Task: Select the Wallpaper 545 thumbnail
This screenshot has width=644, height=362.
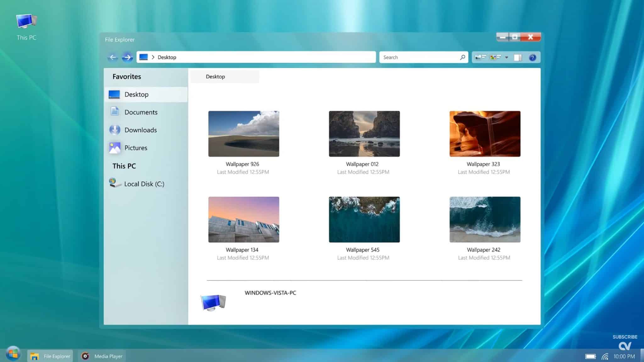Action: pyautogui.click(x=364, y=219)
